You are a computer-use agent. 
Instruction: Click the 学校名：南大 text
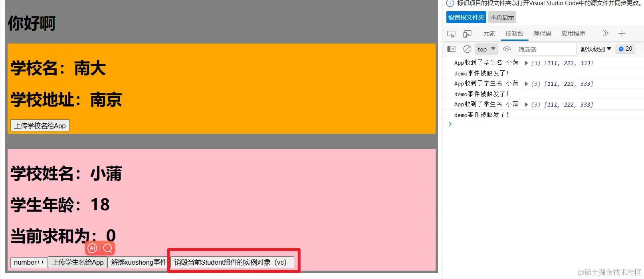[58, 68]
